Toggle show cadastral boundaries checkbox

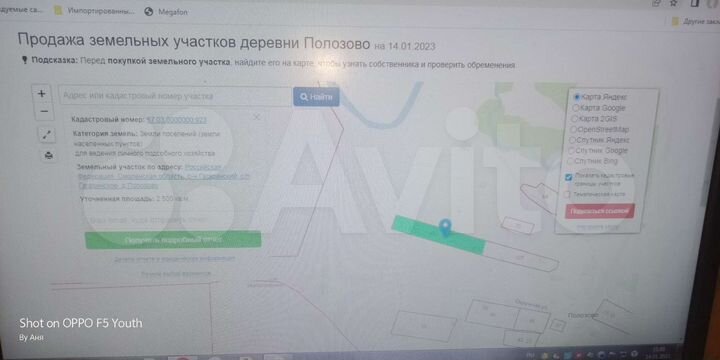pyautogui.click(x=568, y=177)
